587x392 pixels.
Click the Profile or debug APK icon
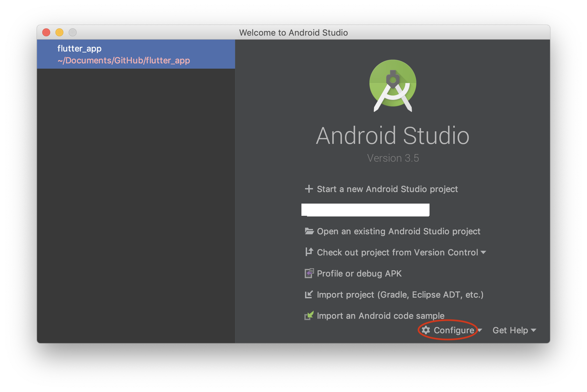tap(309, 273)
